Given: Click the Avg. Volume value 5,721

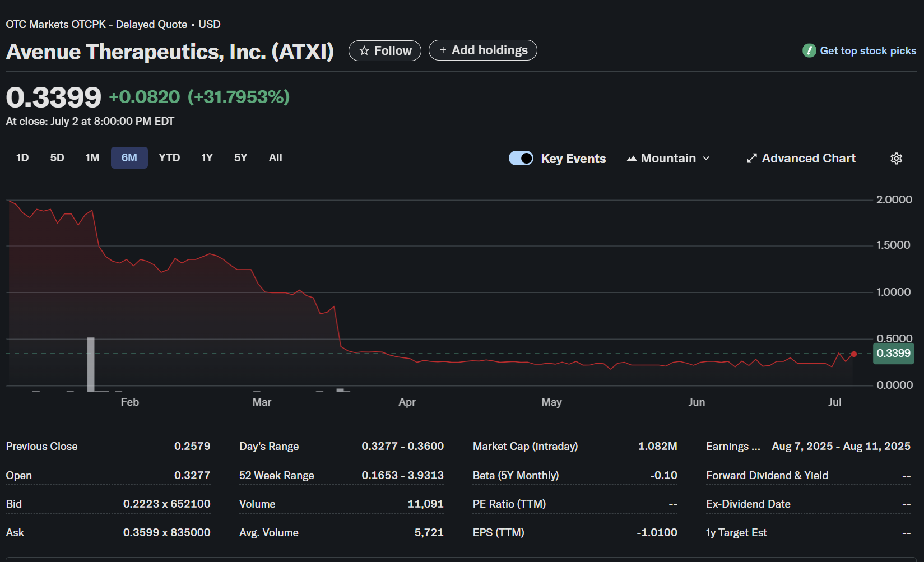Looking at the screenshot, I should [x=429, y=533].
